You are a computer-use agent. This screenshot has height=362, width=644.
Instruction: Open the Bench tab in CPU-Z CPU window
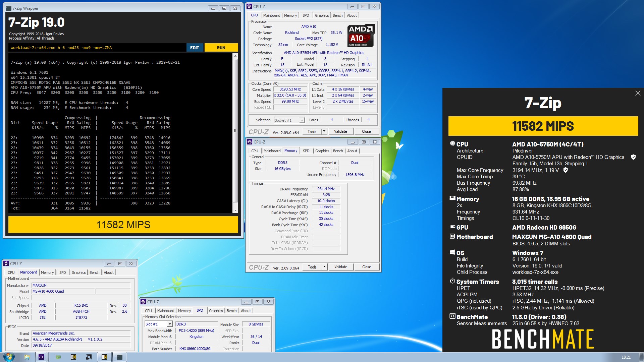point(337,15)
